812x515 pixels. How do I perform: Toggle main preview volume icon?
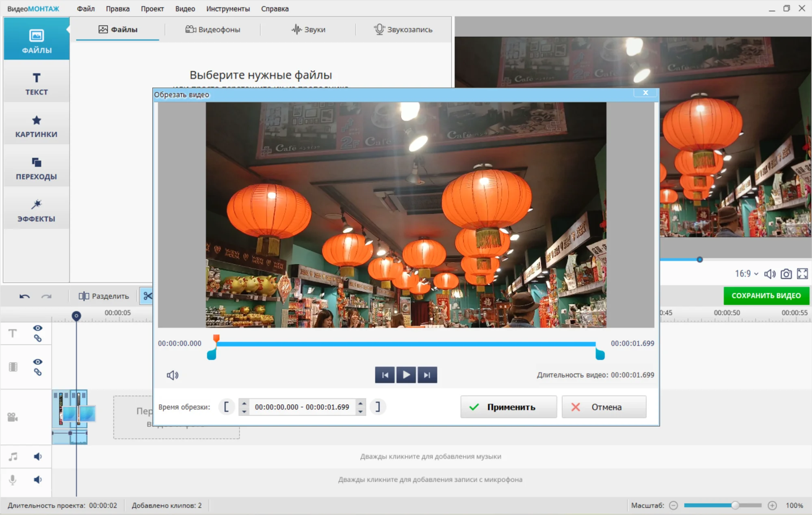(770, 274)
